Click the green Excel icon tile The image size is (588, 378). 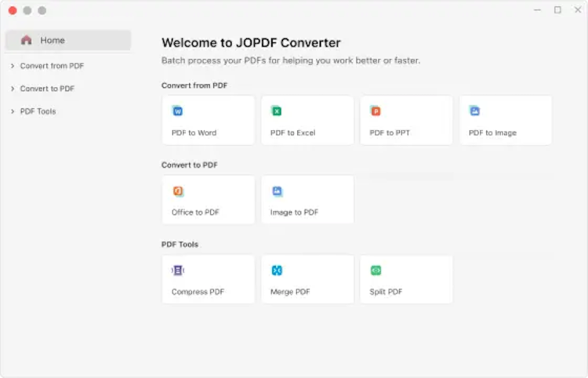277,111
